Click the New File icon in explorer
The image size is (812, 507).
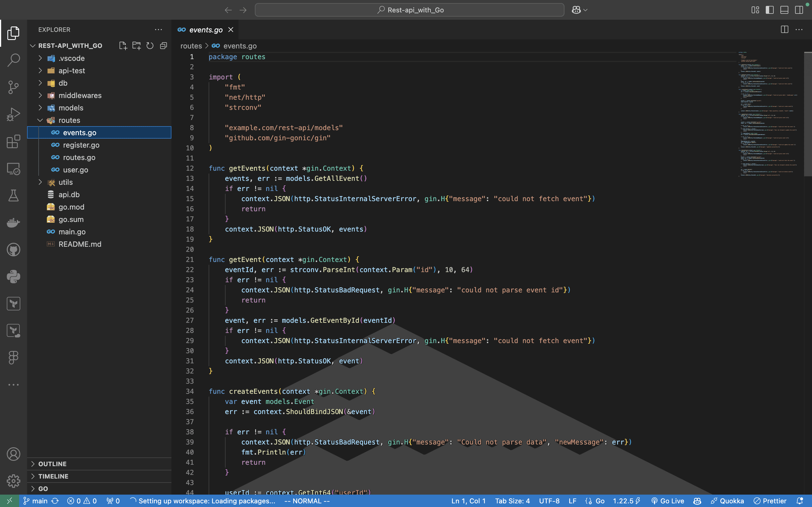[123, 46]
